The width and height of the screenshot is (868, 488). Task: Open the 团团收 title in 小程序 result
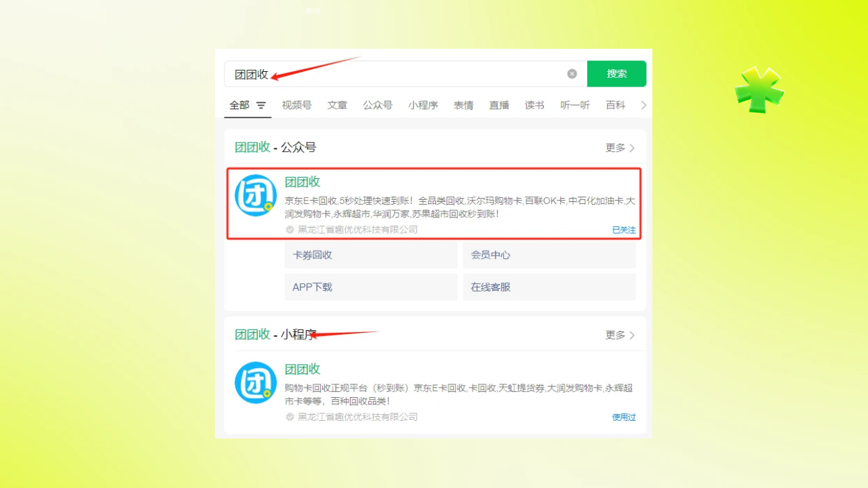coord(302,369)
